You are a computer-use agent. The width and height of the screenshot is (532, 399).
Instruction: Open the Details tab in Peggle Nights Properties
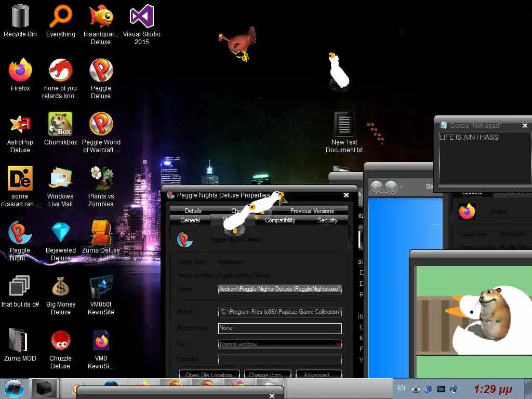click(193, 211)
